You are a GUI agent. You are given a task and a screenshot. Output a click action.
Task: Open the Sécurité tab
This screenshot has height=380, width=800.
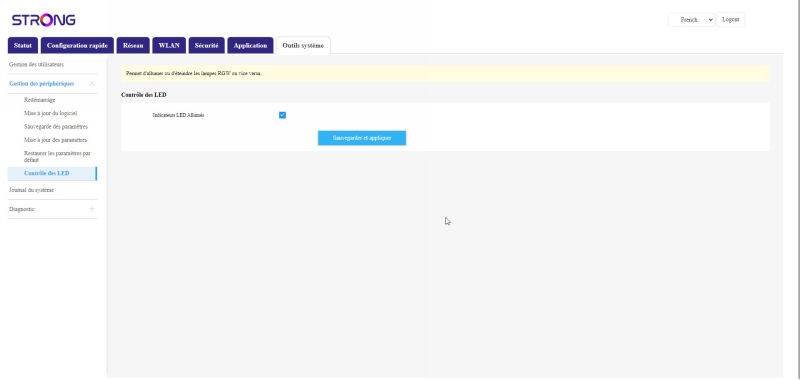pos(207,45)
